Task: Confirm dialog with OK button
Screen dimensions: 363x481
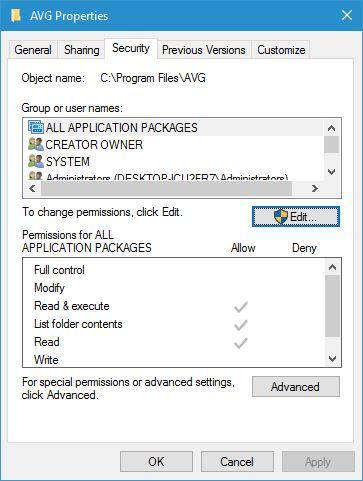Action: (156, 462)
